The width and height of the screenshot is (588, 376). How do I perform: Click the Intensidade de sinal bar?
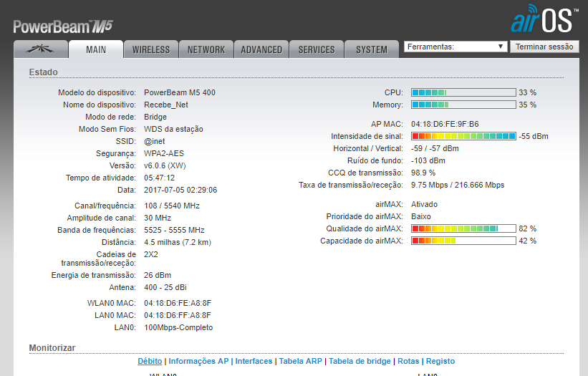click(463, 136)
